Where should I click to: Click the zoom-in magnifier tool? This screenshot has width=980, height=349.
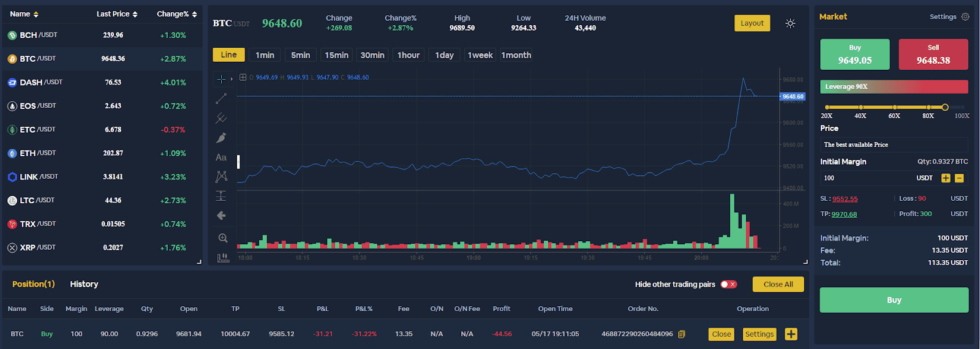pyautogui.click(x=223, y=238)
